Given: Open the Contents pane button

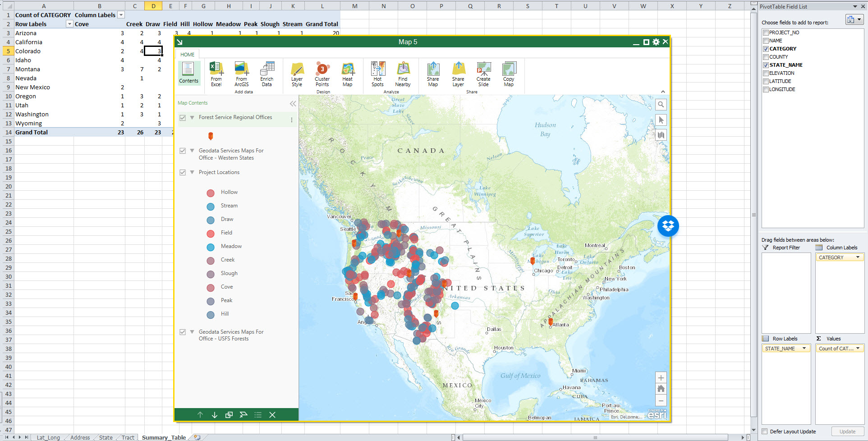Looking at the screenshot, I should (188, 73).
